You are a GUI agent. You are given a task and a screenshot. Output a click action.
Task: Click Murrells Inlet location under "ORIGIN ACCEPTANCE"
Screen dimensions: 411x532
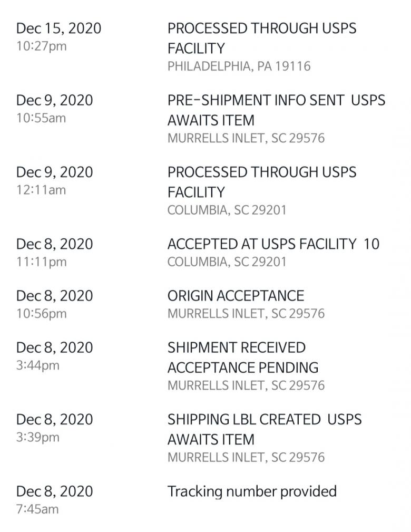[x=246, y=314]
